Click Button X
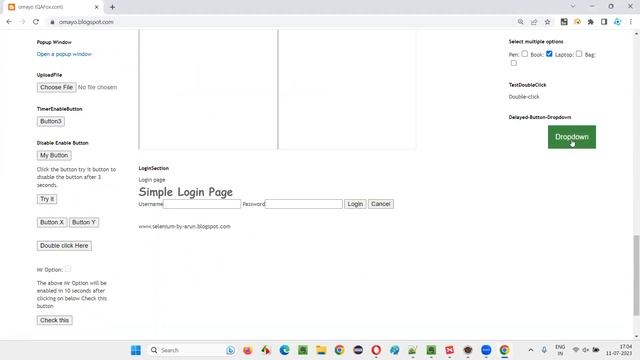Image resolution: width=640 pixels, height=360 pixels. point(52,222)
